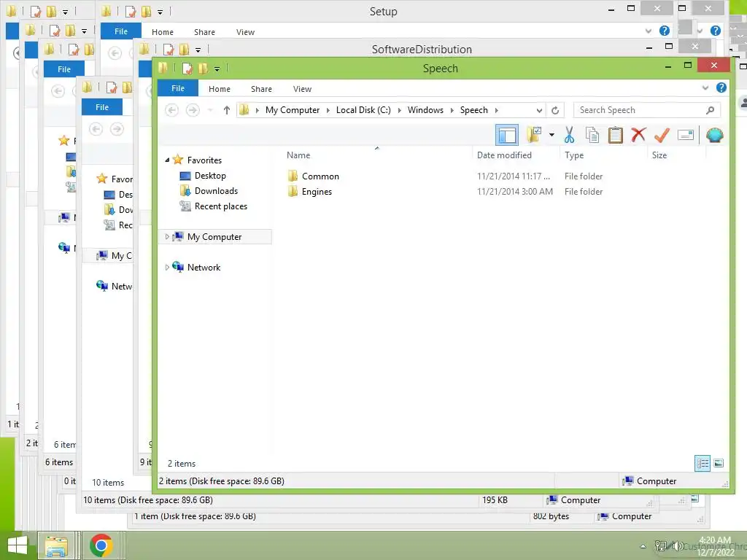Refresh the Speech folder view
Viewport: 747px width, 560px height.
(x=555, y=111)
